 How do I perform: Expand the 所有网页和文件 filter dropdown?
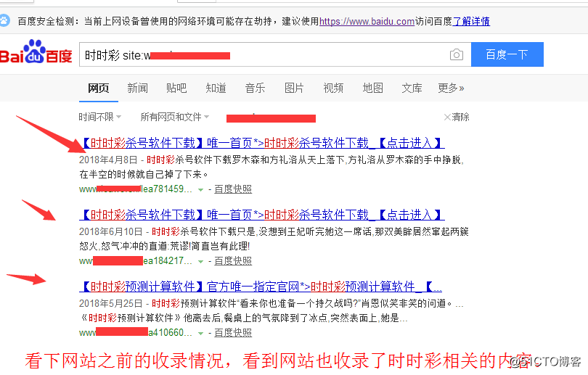click(175, 117)
